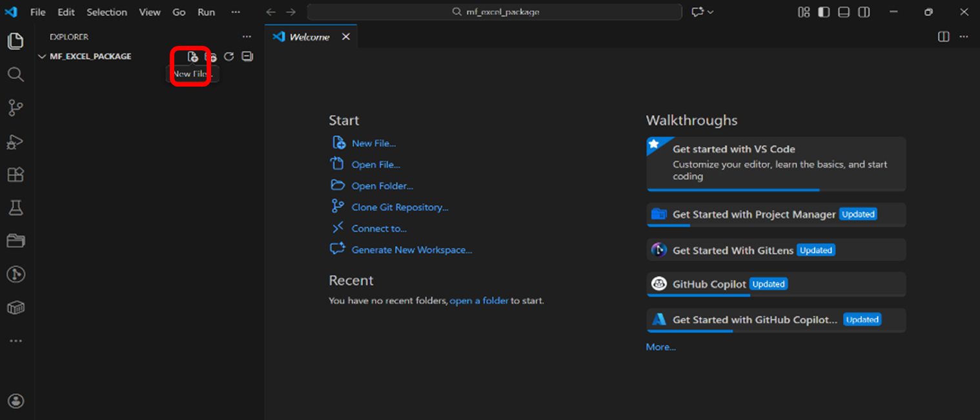
Task: Open Get Started with Project Manager walkthrough
Action: pyautogui.click(x=776, y=215)
